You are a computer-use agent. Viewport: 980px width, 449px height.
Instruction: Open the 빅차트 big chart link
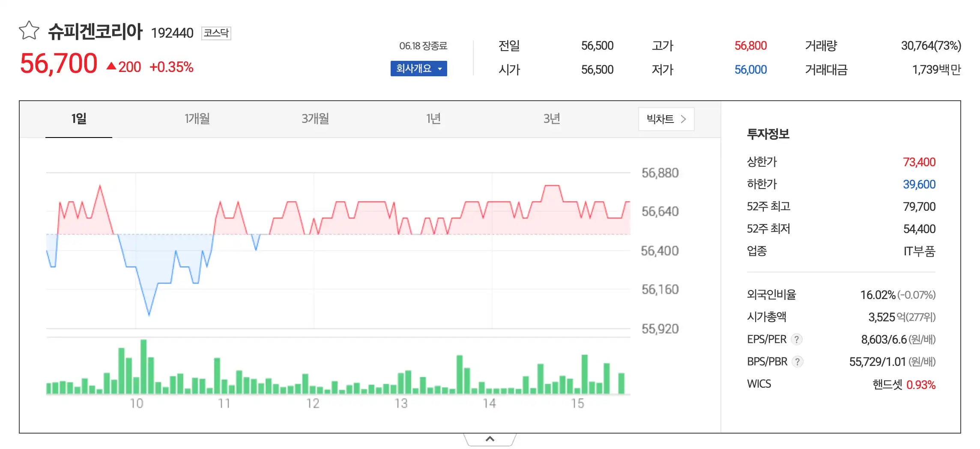point(666,119)
